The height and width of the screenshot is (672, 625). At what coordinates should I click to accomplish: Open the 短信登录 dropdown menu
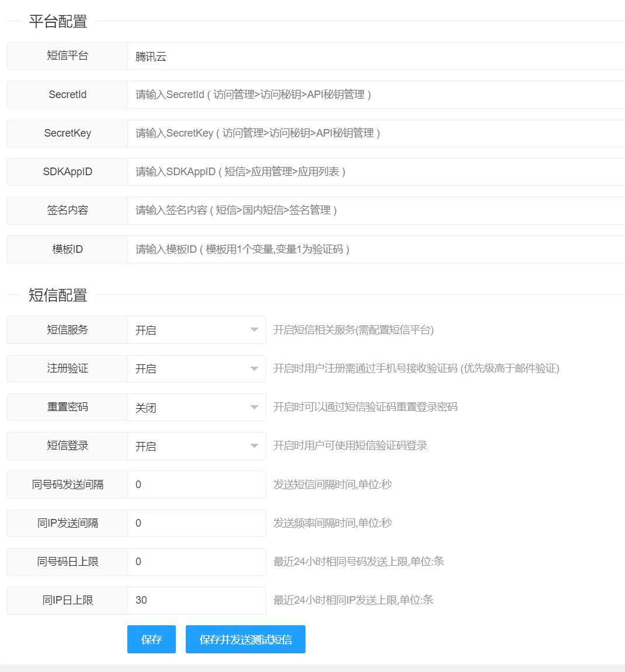[x=196, y=446]
